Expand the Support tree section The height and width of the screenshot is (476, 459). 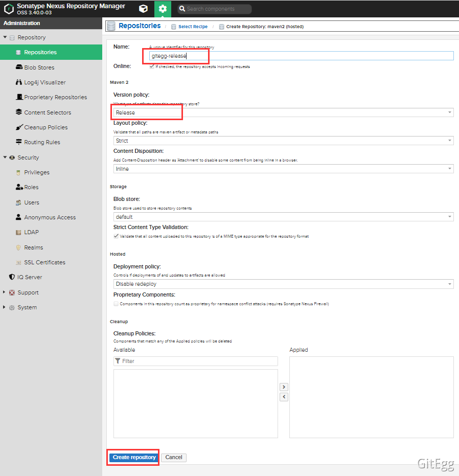coord(4,292)
